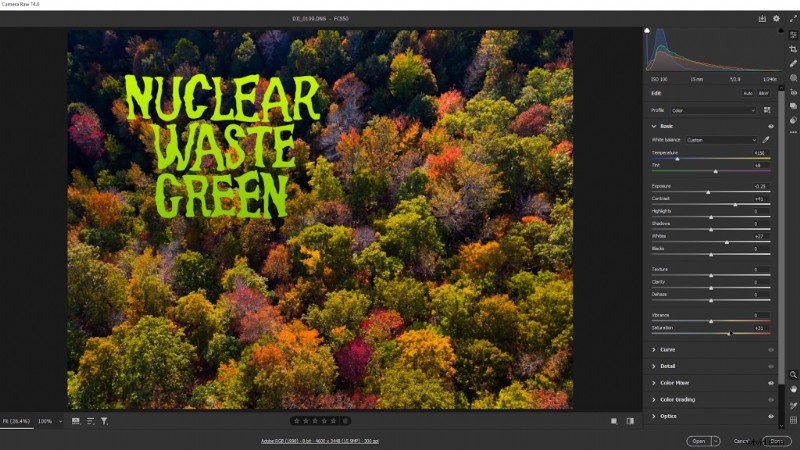Open the zoom level dropdown arrow
Image resolution: width=800 pixels, height=450 pixels.
60,421
